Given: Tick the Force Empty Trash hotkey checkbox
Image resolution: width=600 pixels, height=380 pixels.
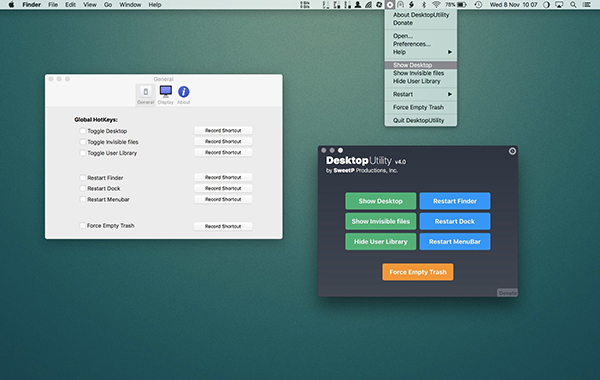Looking at the screenshot, I should pyautogui.click(x=83, y=225).
